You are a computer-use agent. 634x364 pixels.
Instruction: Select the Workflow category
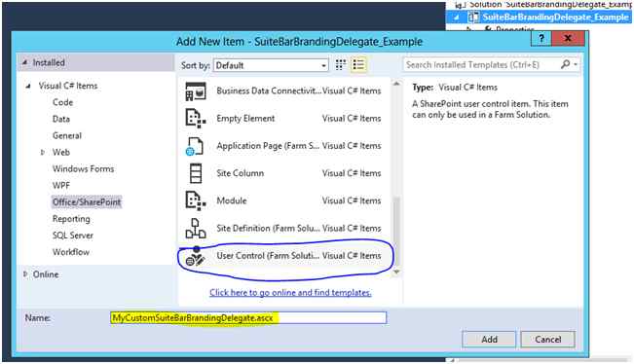point(71,252)
